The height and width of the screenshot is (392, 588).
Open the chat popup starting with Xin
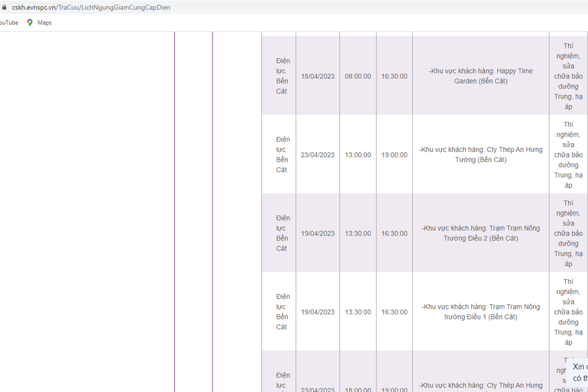578,372
